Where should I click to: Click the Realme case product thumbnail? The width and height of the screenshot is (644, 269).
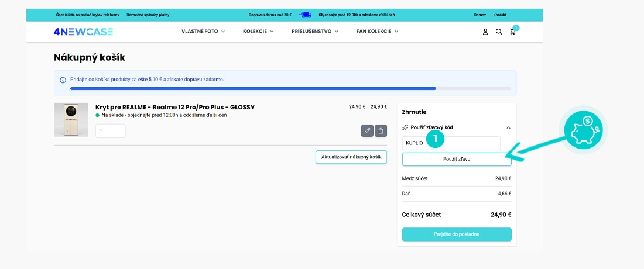[x=71, y=120]
